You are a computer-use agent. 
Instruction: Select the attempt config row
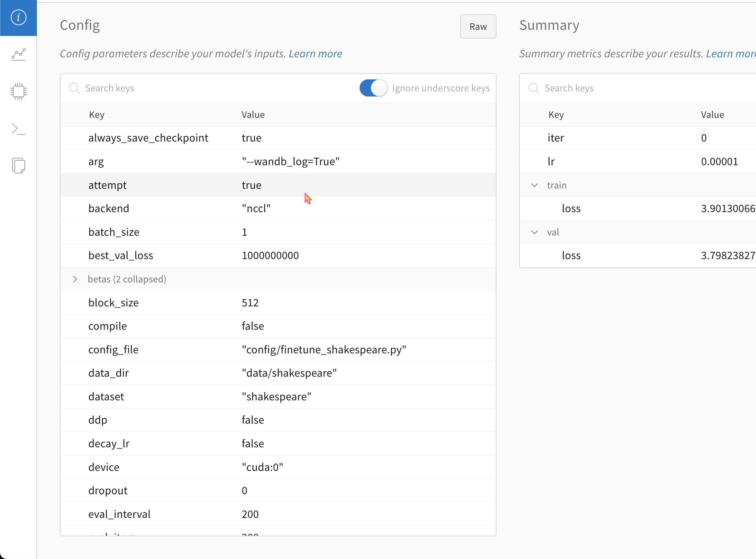click(x=107, y=185)
